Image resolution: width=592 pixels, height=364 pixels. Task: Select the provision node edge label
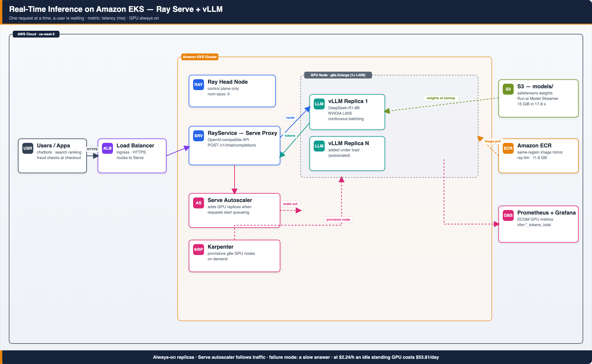338,219
